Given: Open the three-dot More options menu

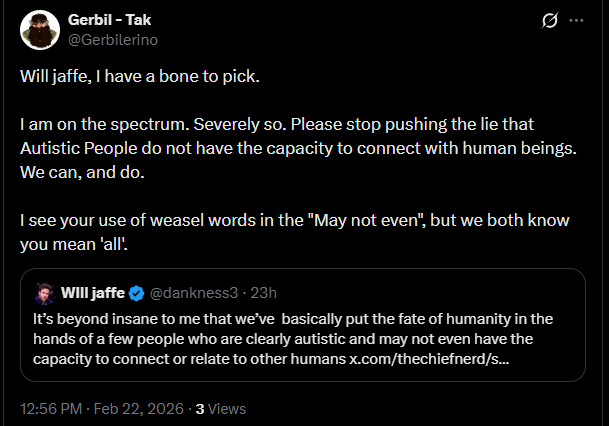Looking at the screenshot, I should coord(576,20).
